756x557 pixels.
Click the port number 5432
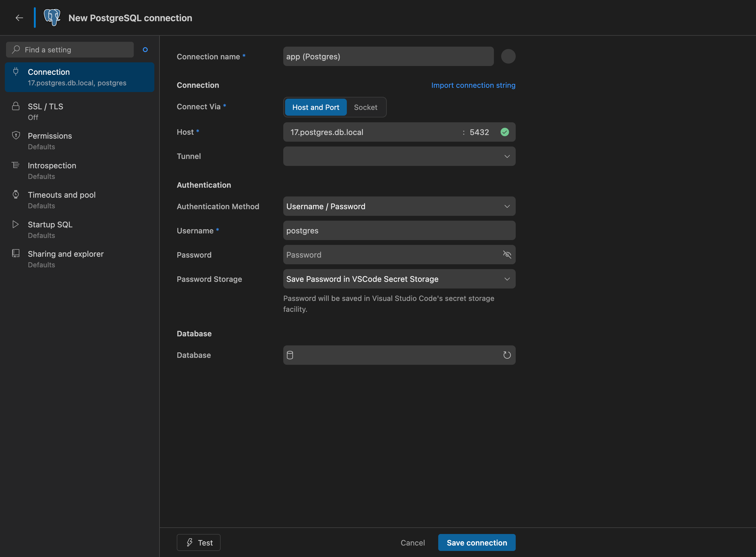point(479,132)
